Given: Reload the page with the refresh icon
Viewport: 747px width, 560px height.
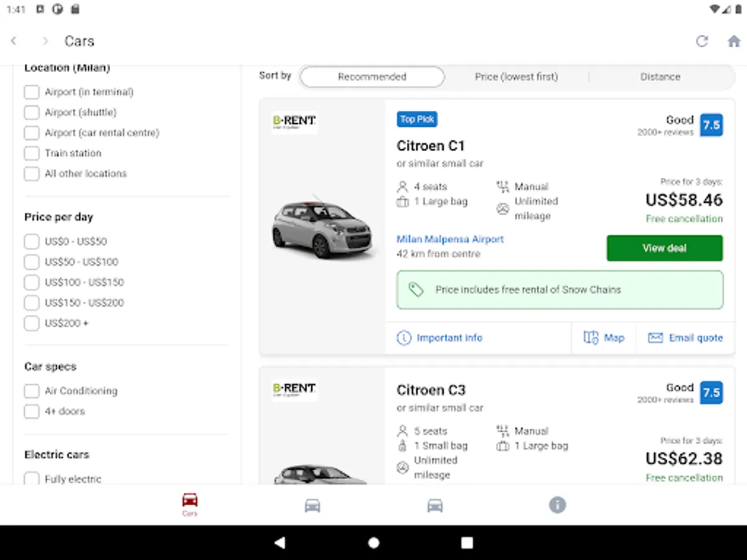Looking at the screenshot, I should [702, 41].
